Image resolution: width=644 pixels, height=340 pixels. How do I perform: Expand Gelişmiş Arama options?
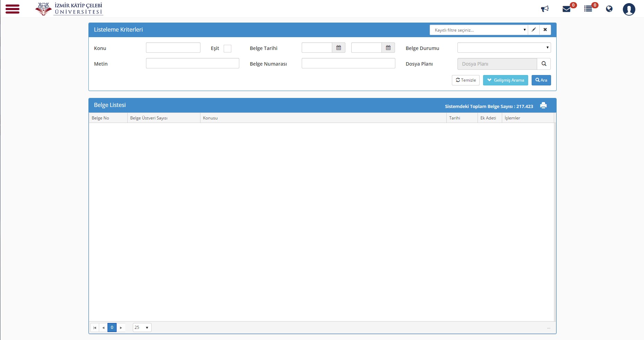(x=506, y=80)
